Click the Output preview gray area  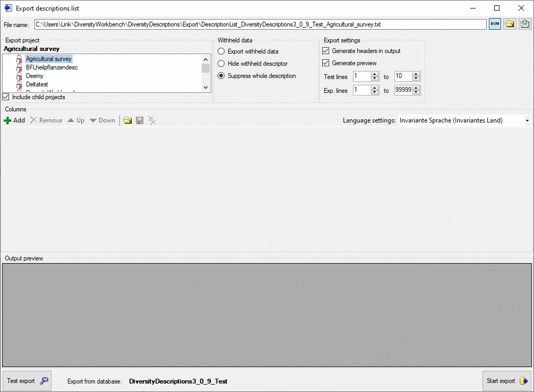pos(267,315)
